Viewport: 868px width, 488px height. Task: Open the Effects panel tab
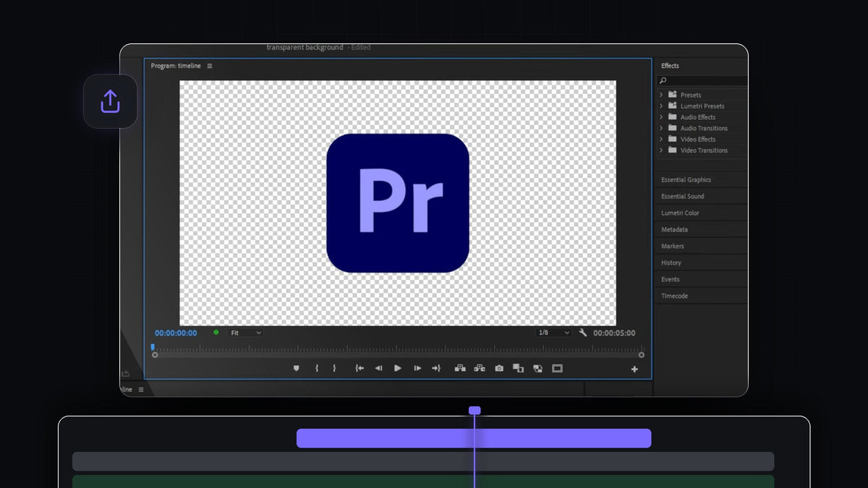670,66
